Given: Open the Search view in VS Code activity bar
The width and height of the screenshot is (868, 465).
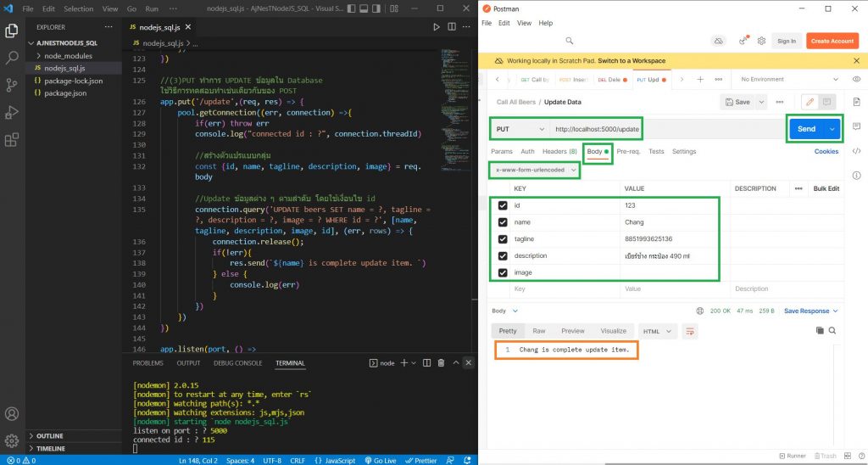Looking at the screenshot, I should coord(12,58).
